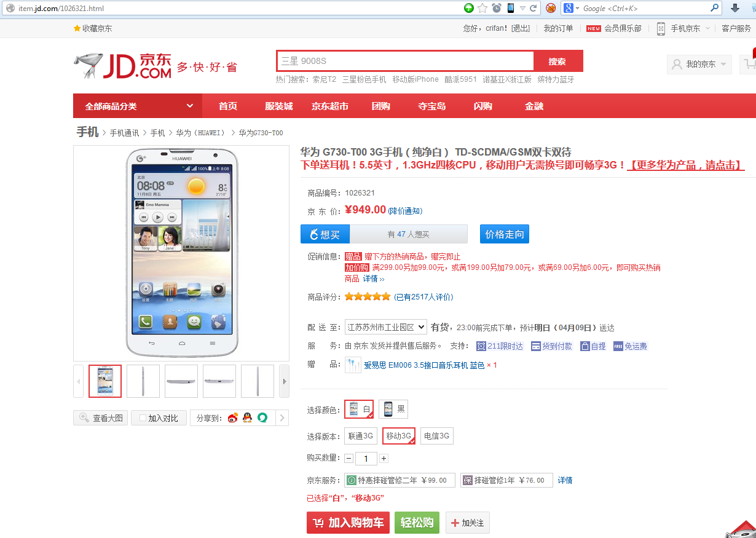
Task: Click the JD.com dog logo
Action: point(122,65)
